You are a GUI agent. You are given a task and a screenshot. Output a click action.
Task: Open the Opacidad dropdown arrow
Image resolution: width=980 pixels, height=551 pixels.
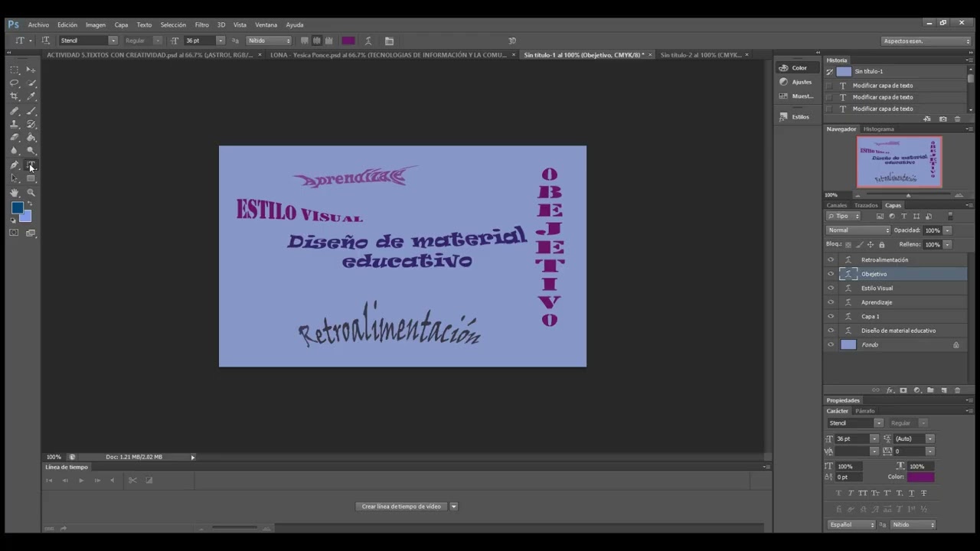coord(947,230)
